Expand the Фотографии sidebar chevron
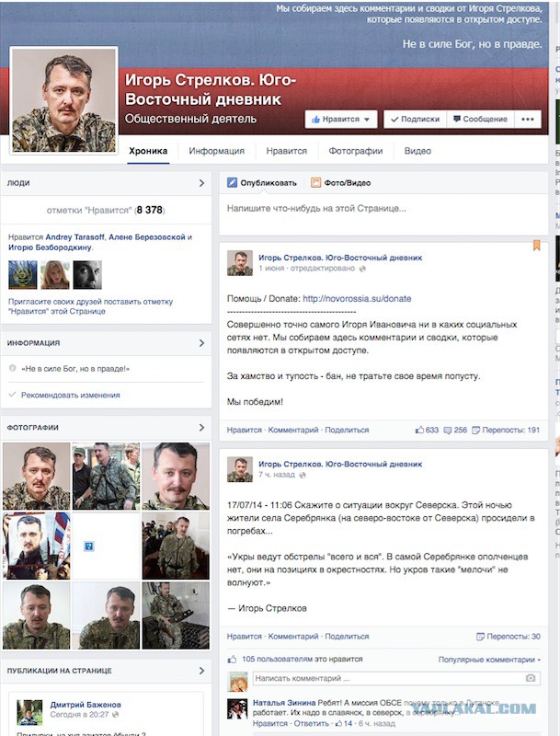 click(x=201, y=428)
